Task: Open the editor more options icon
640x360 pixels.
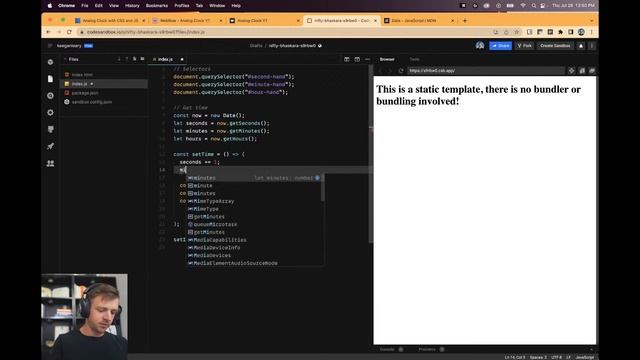Action: pyautogui.click(x=367, y=59)
